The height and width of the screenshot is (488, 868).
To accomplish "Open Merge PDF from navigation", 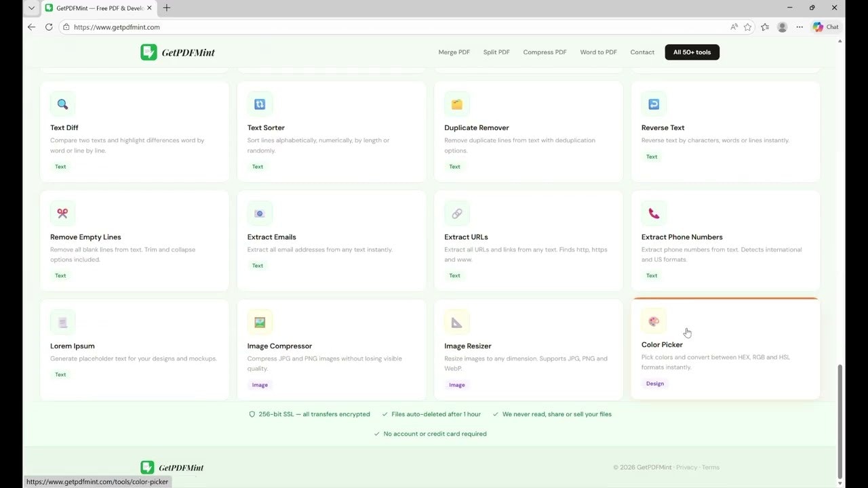I will [x=454, y=52].
